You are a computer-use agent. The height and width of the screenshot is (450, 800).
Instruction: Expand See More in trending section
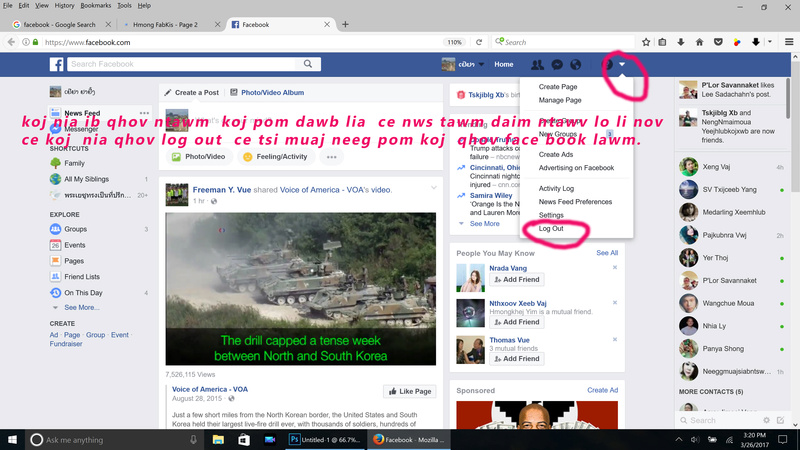(484, 223)
